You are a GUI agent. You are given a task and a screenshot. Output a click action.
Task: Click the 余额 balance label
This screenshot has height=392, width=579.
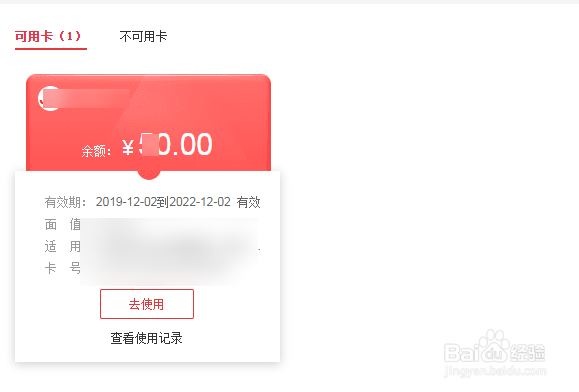click(x=97, y=151)
